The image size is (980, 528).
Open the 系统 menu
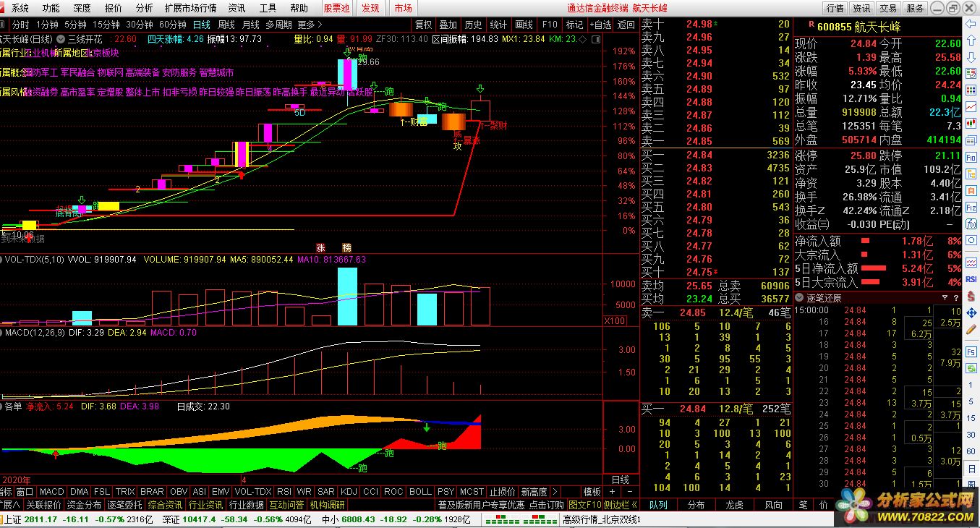click(20, 8)
